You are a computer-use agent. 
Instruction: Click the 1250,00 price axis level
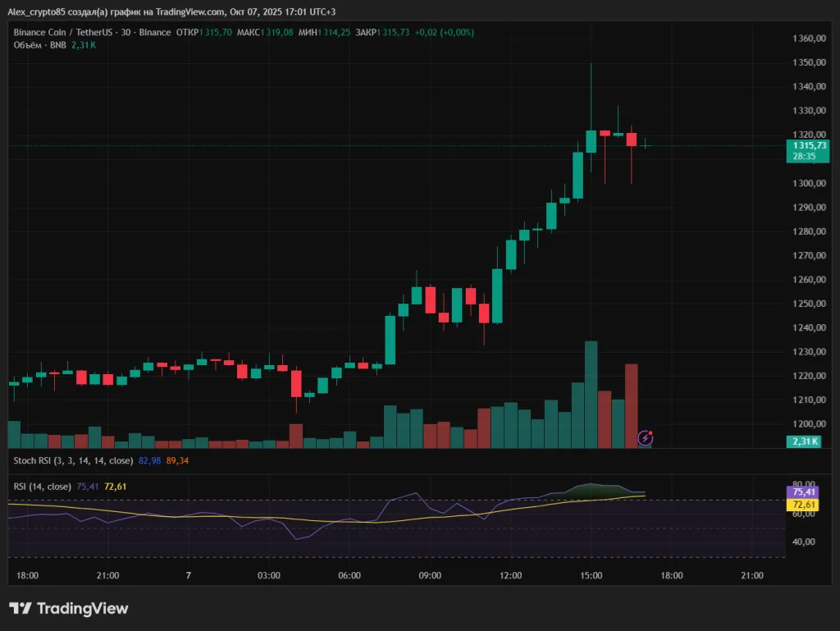[x=807, y=304]
